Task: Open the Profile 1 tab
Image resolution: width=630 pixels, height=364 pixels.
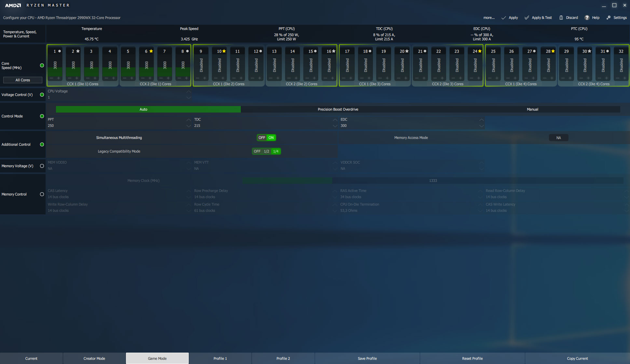Action: tap(220, 358)
